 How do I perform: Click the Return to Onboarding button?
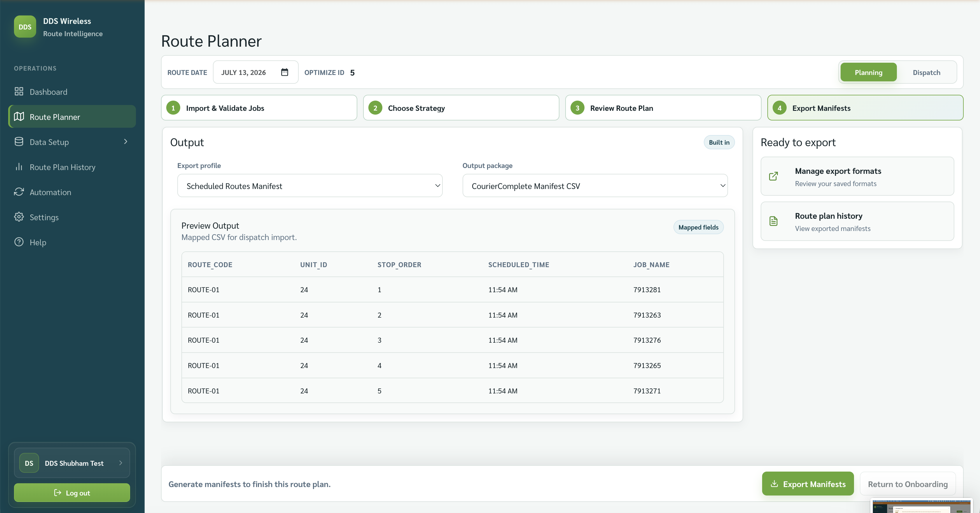pos(908,484)
